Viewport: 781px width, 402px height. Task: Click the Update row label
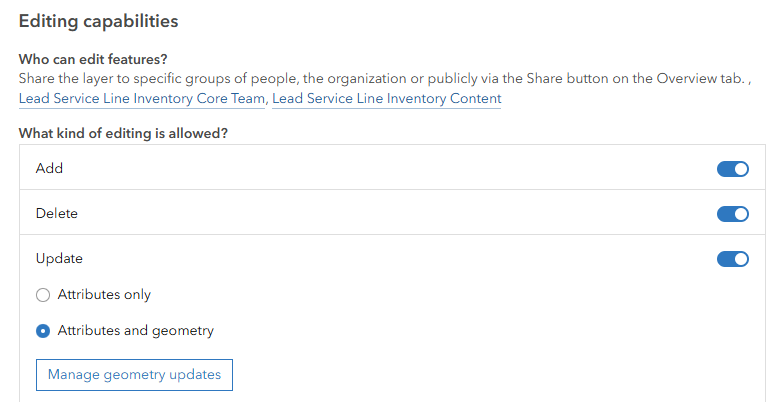click(x=59, y=259)
